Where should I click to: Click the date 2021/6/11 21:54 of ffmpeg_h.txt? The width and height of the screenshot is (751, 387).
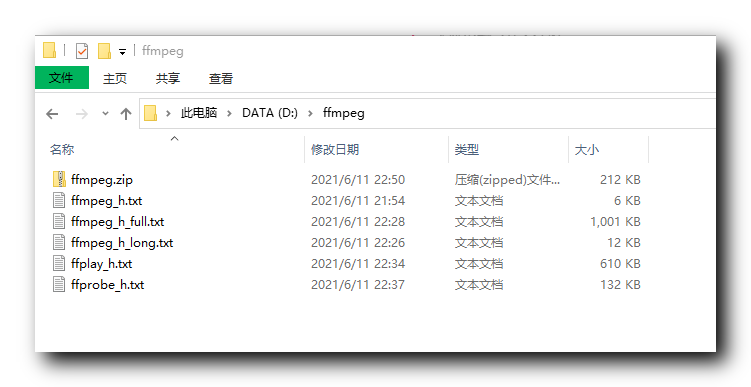(358, 201)
